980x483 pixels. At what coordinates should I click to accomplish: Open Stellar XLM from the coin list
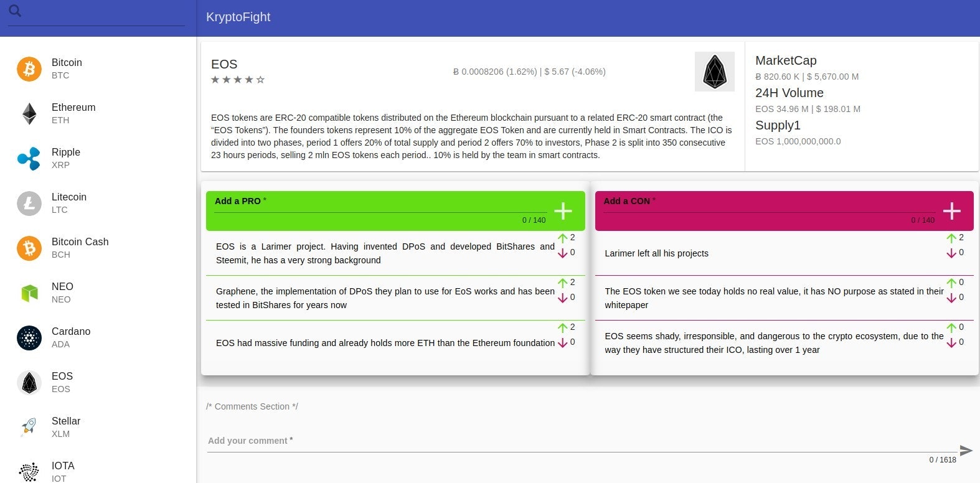point(98,428)
